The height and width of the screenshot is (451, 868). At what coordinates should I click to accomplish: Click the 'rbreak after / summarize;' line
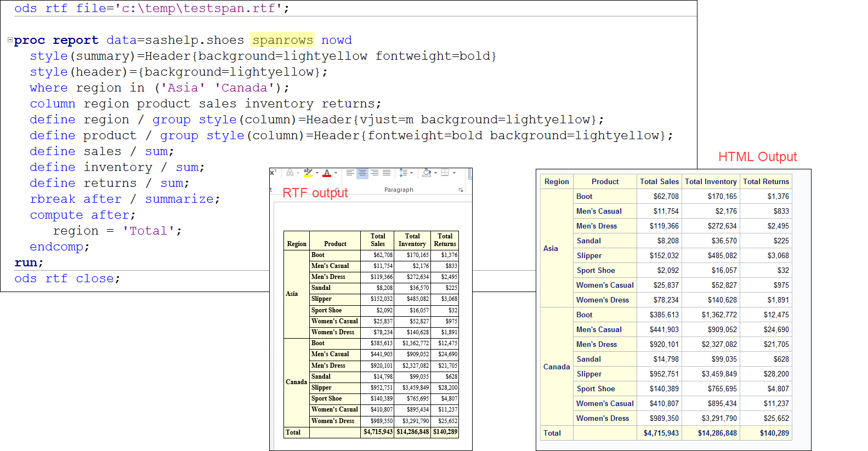click(125, 199)
